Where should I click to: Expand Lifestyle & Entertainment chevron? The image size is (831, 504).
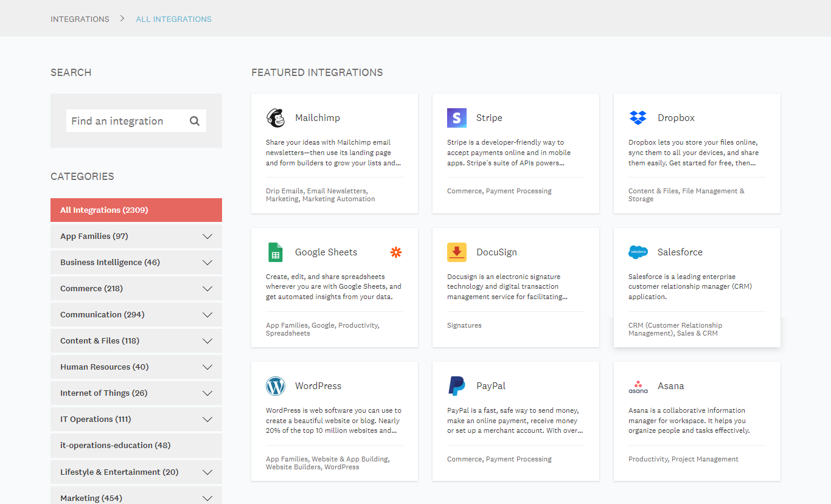207,472
